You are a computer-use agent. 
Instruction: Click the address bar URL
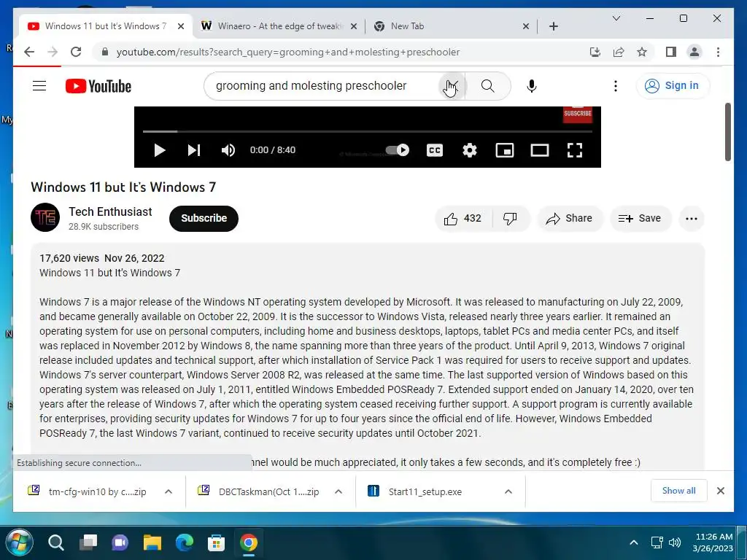point(287,52)
